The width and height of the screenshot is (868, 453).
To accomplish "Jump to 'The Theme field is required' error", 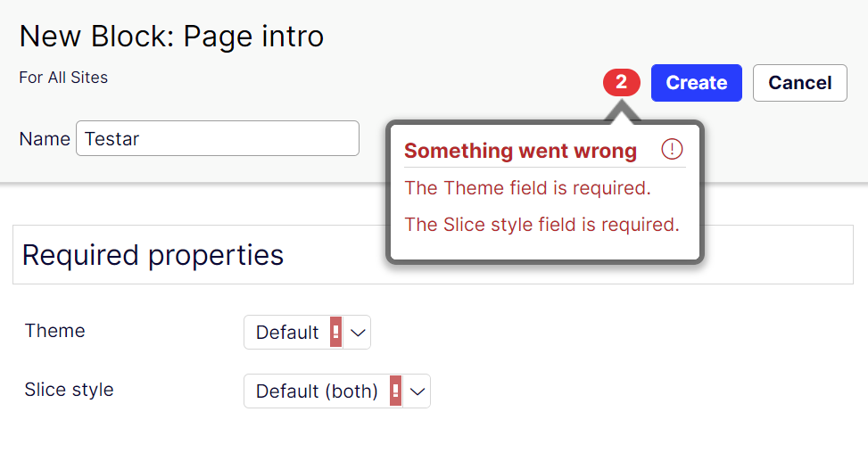I will coord(527,188).
